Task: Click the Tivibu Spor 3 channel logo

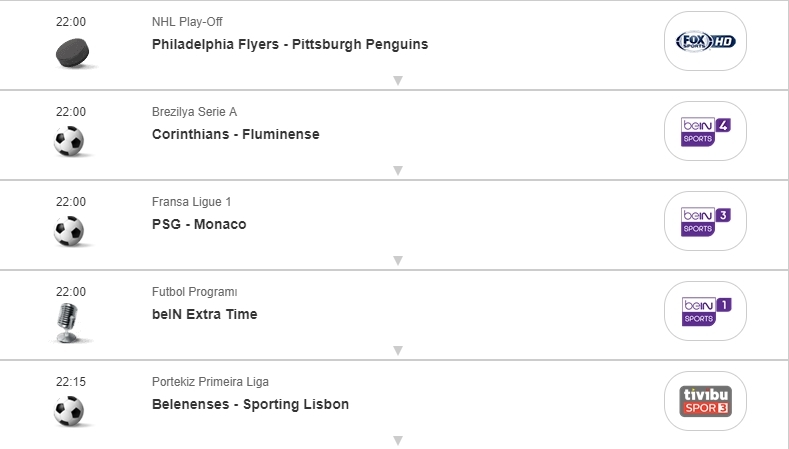Action: 705,401
